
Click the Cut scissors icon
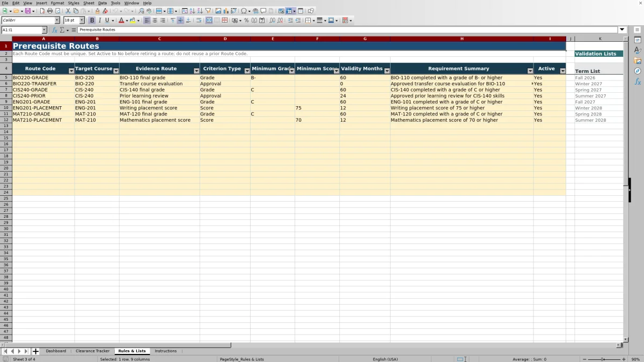[x=68, y=11]
